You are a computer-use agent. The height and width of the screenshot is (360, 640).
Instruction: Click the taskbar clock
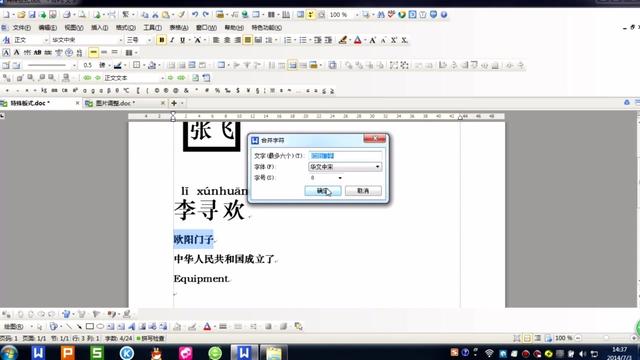pos(619,353)
